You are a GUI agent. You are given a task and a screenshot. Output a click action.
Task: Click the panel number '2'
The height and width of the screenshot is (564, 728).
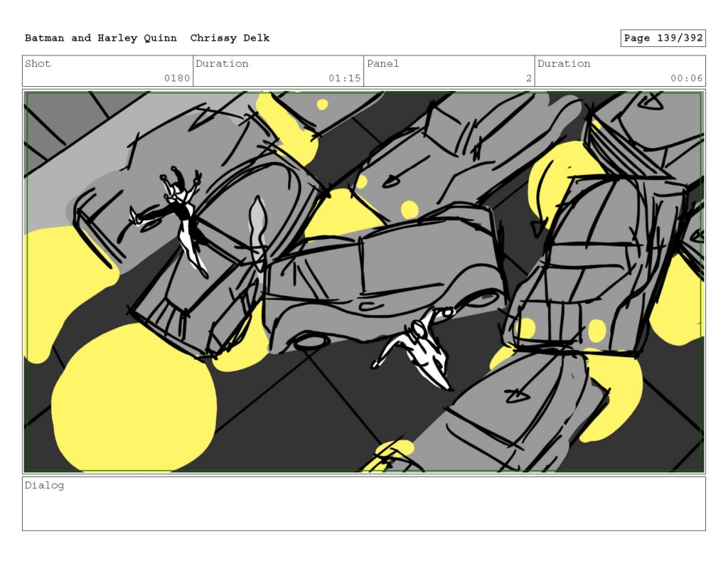pos(528,78)
